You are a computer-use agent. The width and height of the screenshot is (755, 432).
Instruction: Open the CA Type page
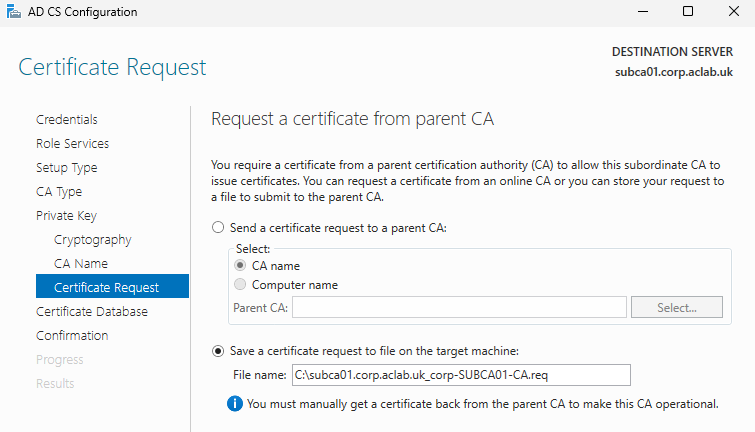(59, 192)
